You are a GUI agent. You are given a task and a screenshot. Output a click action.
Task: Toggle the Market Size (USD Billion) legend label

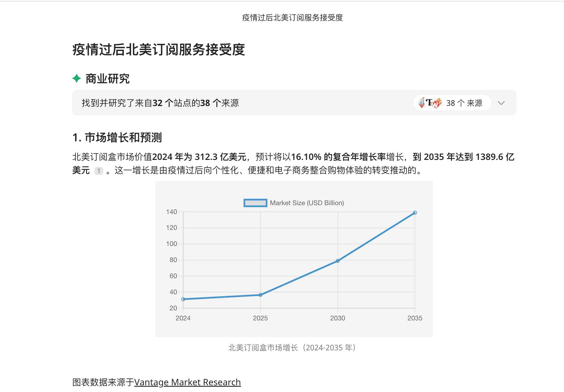(307, 203)
